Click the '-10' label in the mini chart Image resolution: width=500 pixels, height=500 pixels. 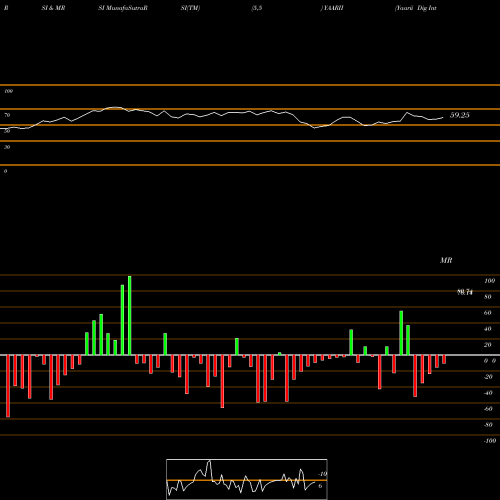point(322,474)
